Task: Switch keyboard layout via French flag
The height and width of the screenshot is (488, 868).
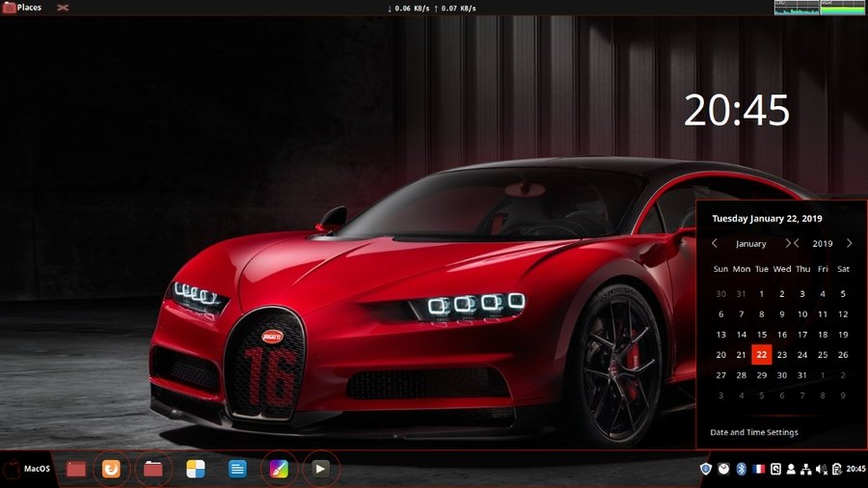Action: [x=758, y=469]
